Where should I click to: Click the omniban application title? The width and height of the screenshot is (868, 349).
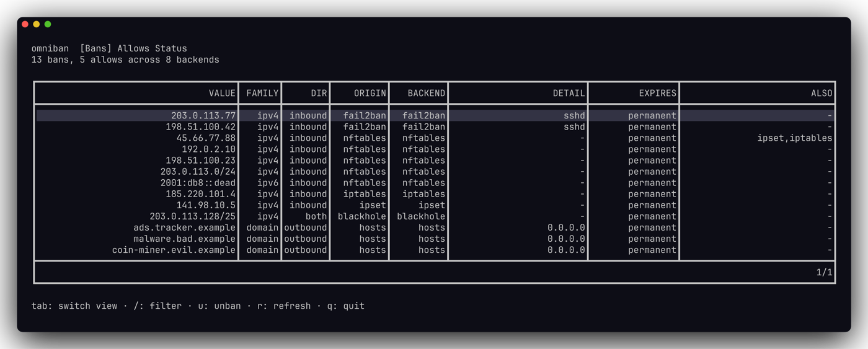pyautogui.click(x=50, y=48)
